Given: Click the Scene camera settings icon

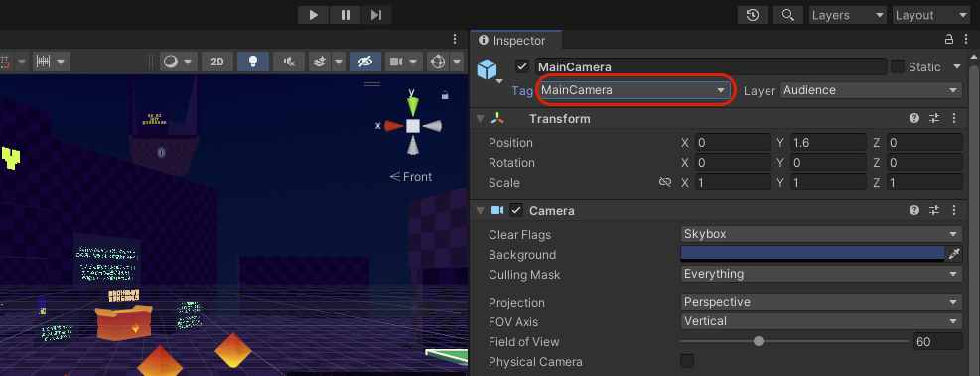Looking at the screenshot, I should 395,62.
